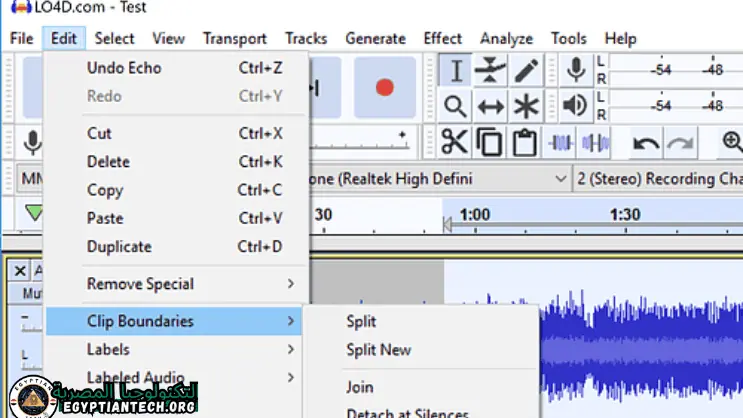Viewport: 743px width, 418px height.
Task: Open the Help menu
Action: pyautogui.click(x=620, y=38)
